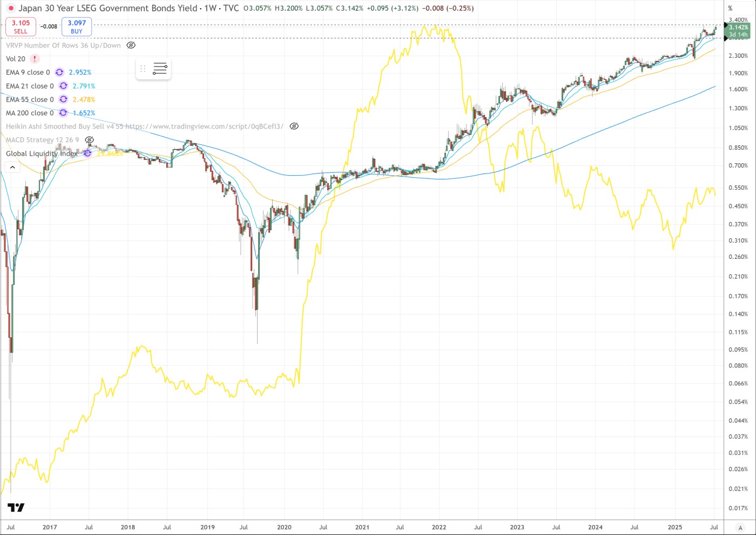This screenshot has width=756, height=535.
Task: Click the EMA 21 value 2.791%
Action: pyautogui.click(x=84, y=86)
